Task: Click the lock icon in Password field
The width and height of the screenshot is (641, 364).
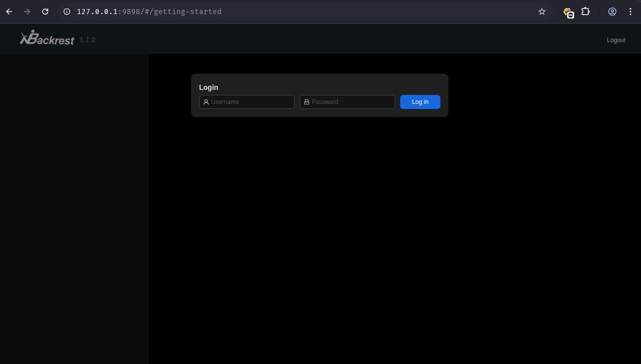Action: [307, 102]
